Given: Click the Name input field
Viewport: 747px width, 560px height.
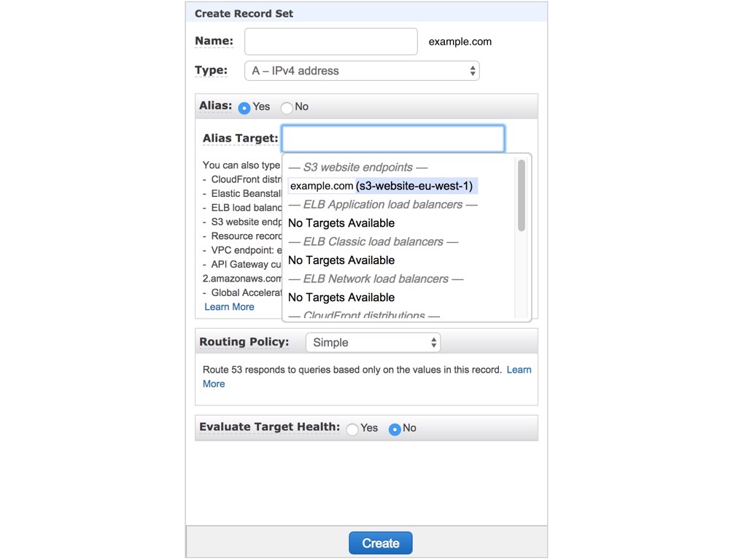Looking at the screenshot, I should pyautogui.click(x=330, y=42).
